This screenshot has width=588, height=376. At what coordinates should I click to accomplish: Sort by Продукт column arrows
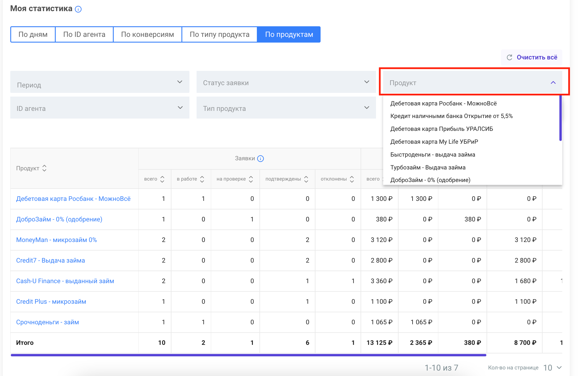point(44,168)
